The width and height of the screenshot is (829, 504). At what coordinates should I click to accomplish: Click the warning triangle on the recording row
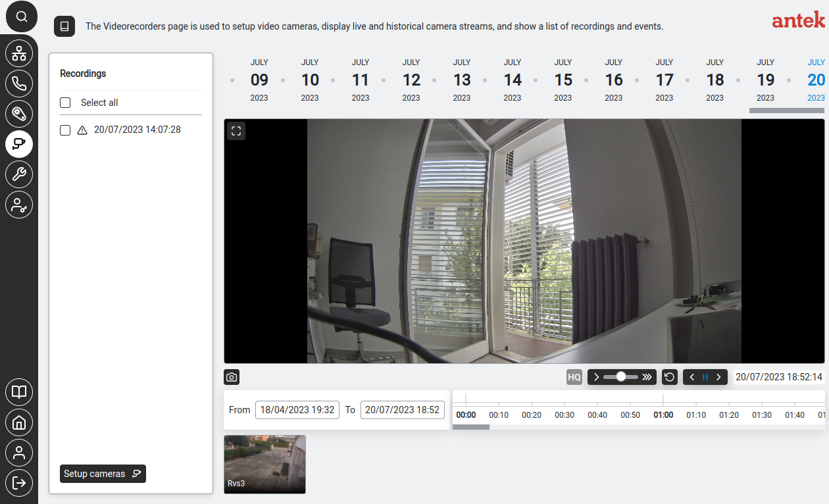pyautogui.click(x=82, y=130)
